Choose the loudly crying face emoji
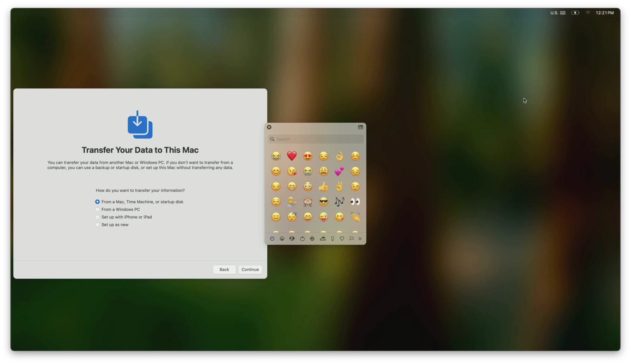 [x=308, y=171]
